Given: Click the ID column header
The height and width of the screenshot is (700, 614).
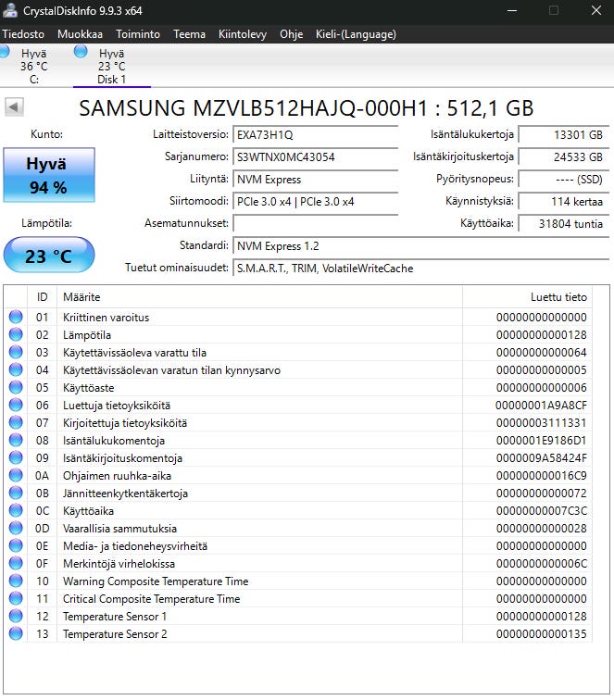Looking at the screenshot, I should tap(42, 297).
